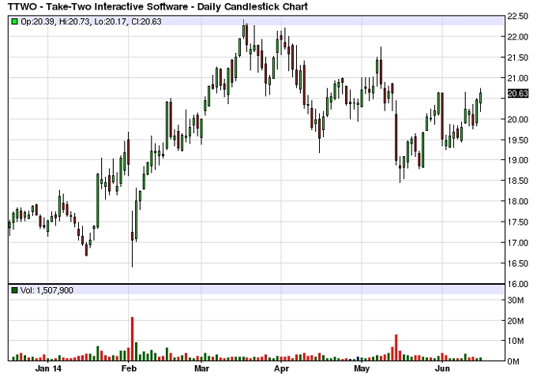
Task: Click the 21.50 price axis label
Action: [517, 58]
